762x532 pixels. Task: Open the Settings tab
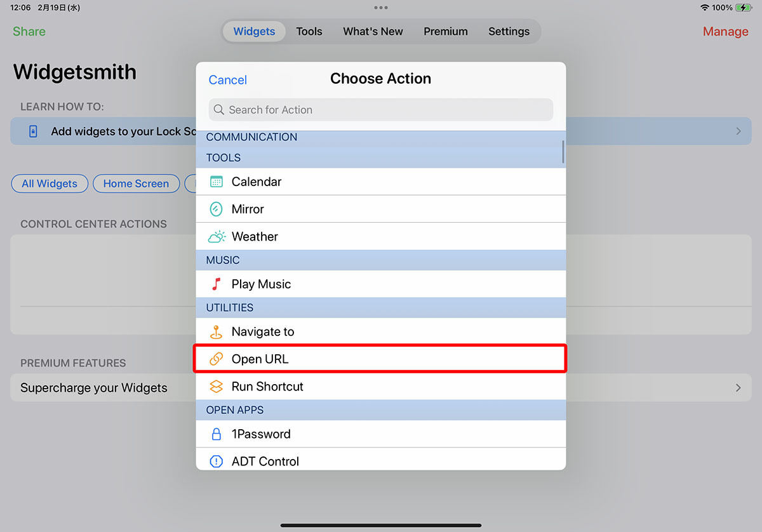point(509,31)
